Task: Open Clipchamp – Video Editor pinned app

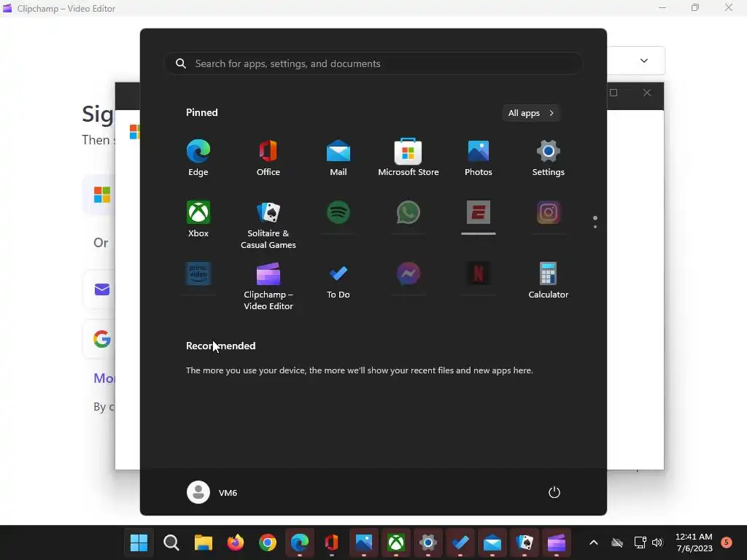Action: pyautogui.click(x=268, y=286)
